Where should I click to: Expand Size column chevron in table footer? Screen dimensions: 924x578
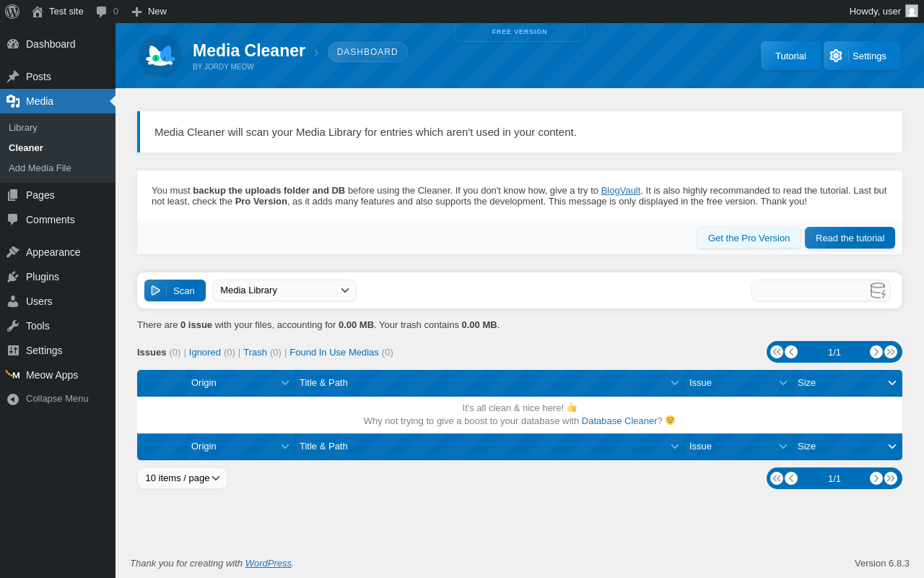click(892, 447)
